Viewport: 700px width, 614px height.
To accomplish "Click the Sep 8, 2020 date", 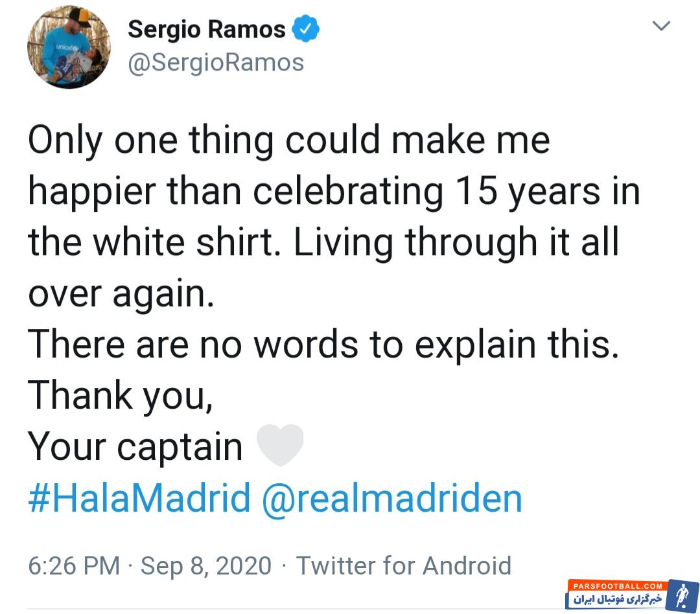I will (x=206, y=565).
